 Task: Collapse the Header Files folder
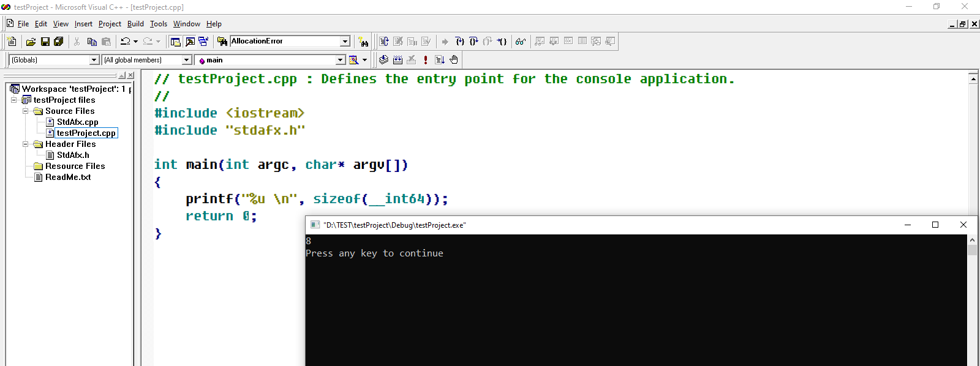26,144
